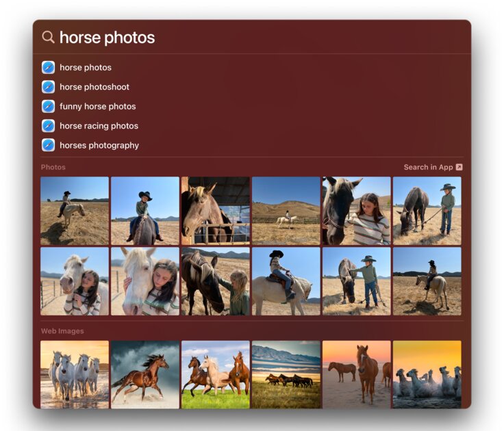Click the Safari icon beside "funny horse photos"
Screen dimensions: 504x431
coord(48,106)
